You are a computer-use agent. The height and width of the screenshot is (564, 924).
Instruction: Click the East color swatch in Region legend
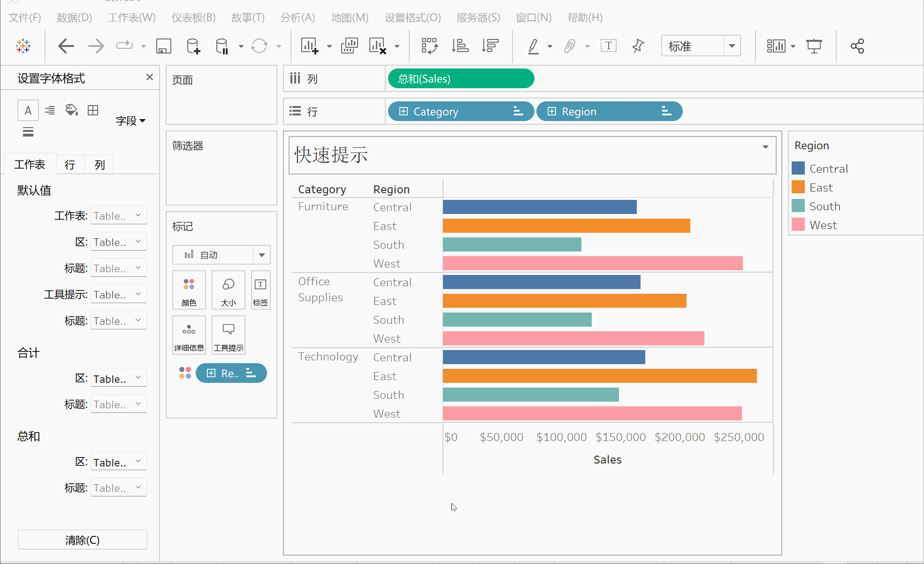798,187
